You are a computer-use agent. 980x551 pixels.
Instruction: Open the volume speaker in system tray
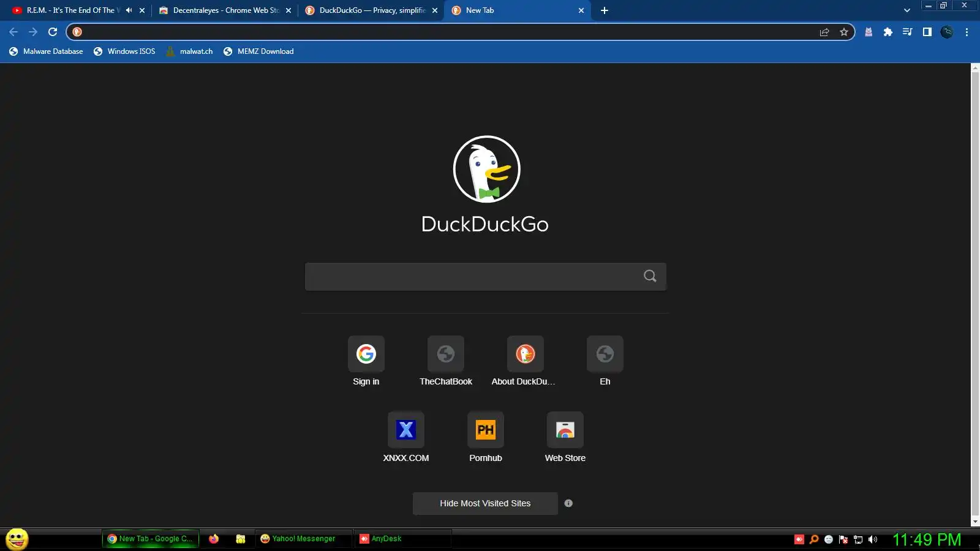(873, 539)
